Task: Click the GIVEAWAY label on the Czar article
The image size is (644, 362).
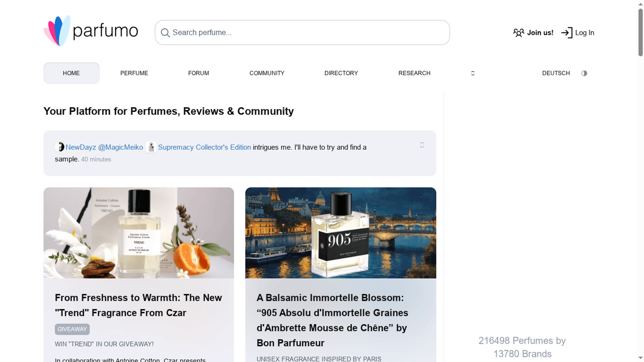Action: point(72,329)
